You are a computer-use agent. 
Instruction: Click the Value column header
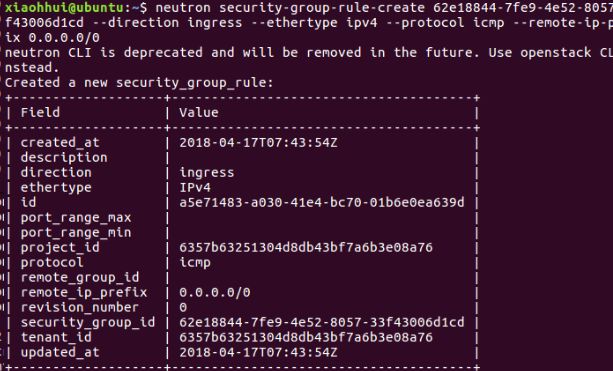pyautogui.click(x=199, y=113)
